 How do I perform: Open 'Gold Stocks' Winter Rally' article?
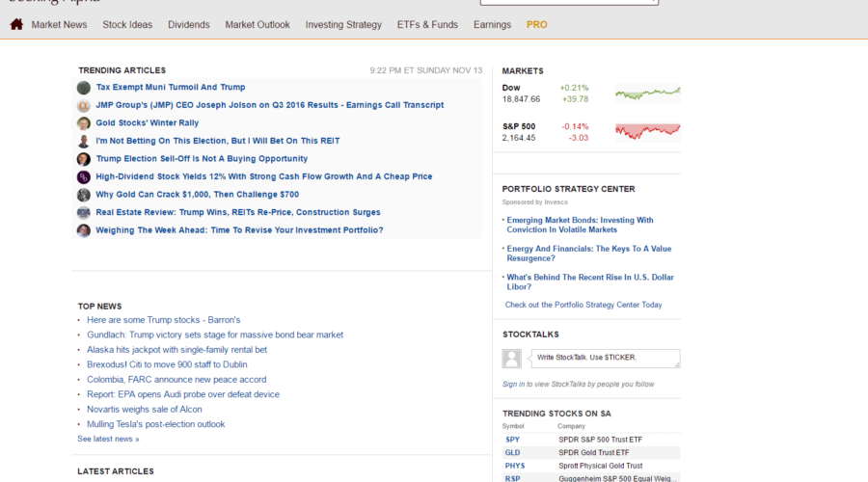point(148,122)
